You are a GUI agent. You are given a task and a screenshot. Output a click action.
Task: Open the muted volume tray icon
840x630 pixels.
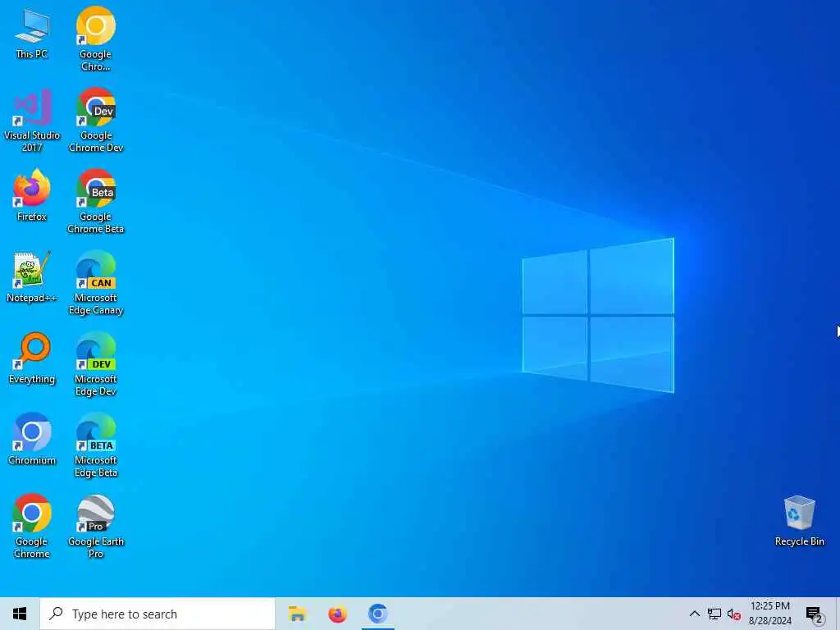pos(733,614)
